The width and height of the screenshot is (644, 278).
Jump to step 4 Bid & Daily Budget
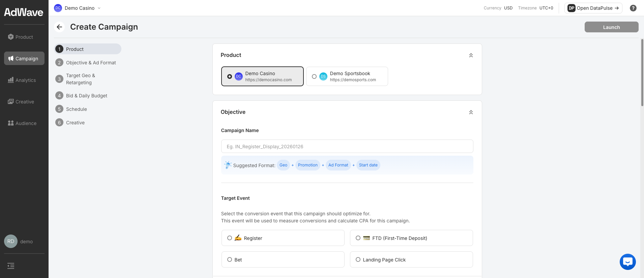tap(88, 96)
